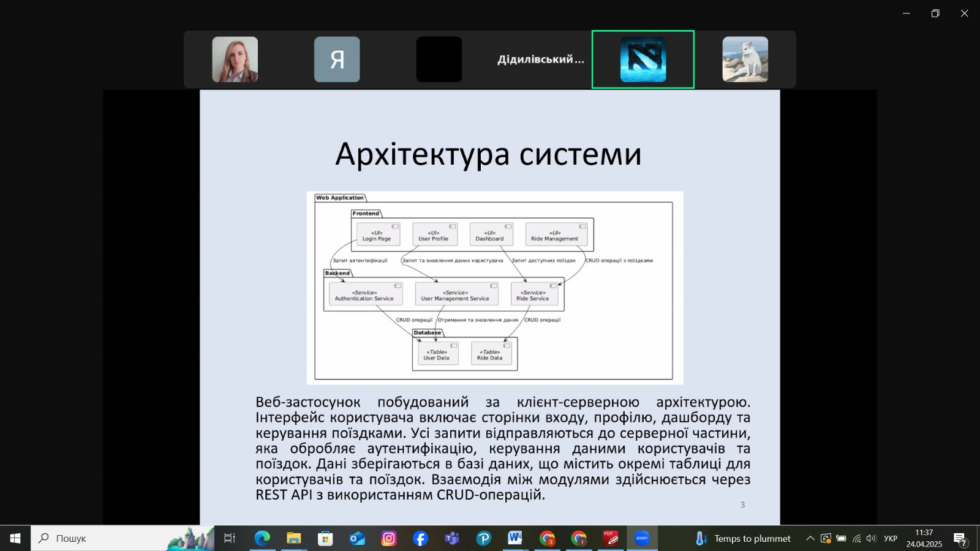980x551 pixels.
Task: Open Microsoft Edge from the taskbar
Action: click(262, 538)
